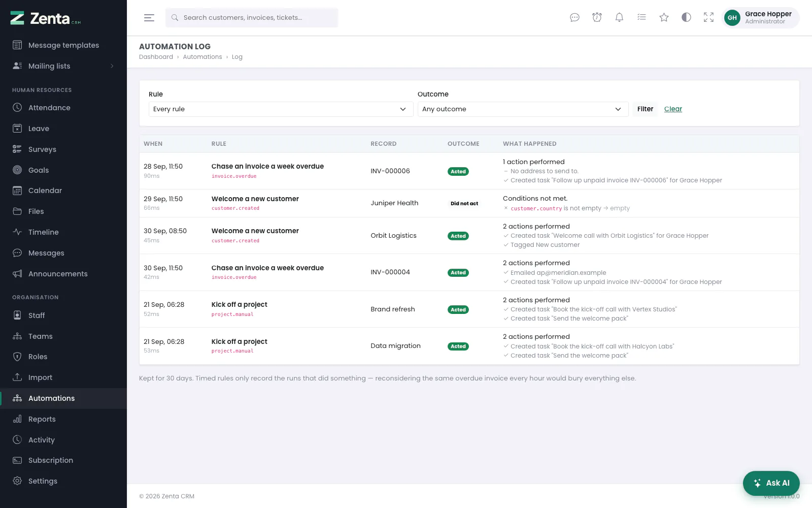812x508 pixels.
Task: Open the Calendar icon in sidebar
Action: (17, 190)
